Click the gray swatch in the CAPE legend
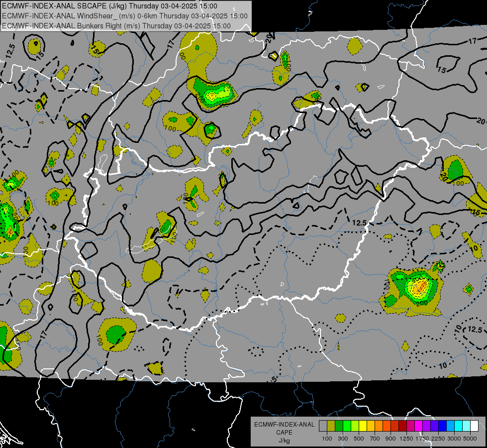The image size is (487, 448). click(323, 426)
